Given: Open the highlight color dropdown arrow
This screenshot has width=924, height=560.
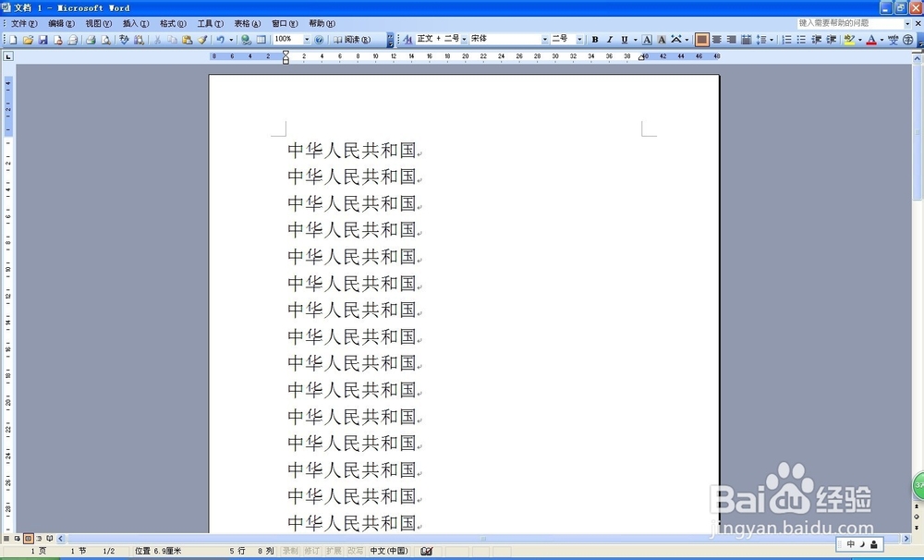Looking at the screenshot, I should 859,40.
